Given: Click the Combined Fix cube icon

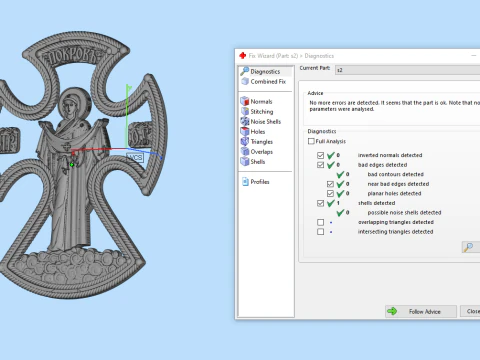Looking at the screenshot, I should pos(245,81).
